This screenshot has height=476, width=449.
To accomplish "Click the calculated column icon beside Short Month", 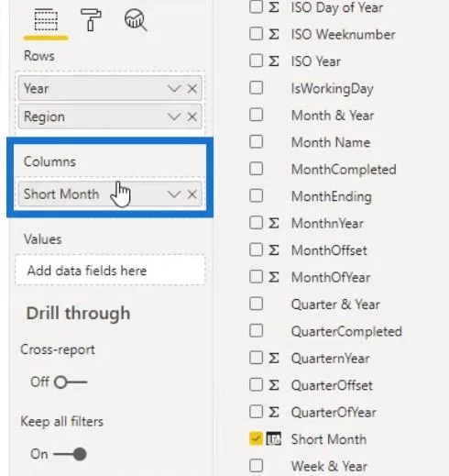I will (273, 439).
